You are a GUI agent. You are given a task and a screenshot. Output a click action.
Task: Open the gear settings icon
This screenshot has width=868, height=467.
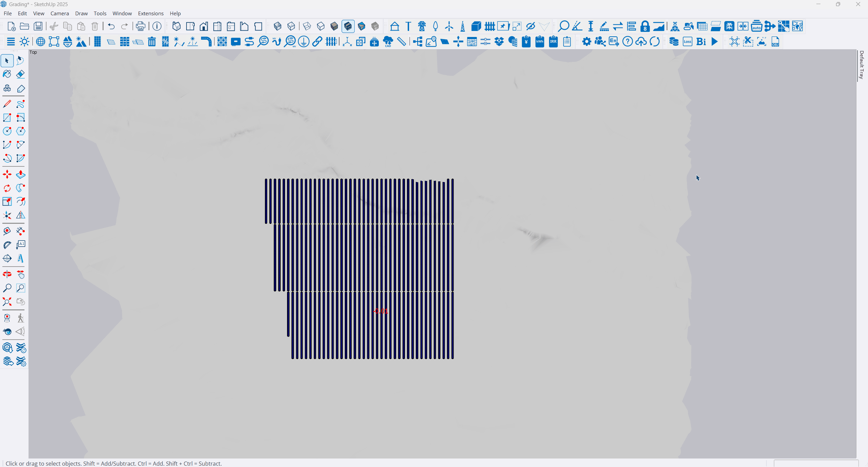click(x=587, y=42)
